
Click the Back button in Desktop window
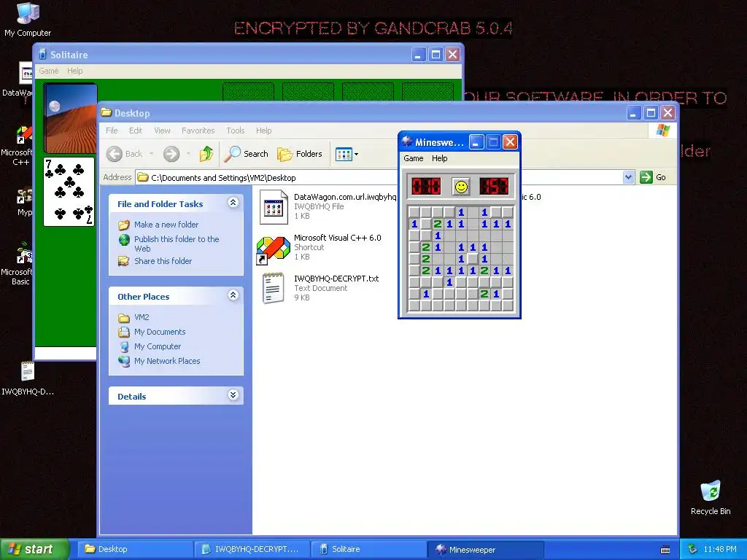(x=124, y=154)
